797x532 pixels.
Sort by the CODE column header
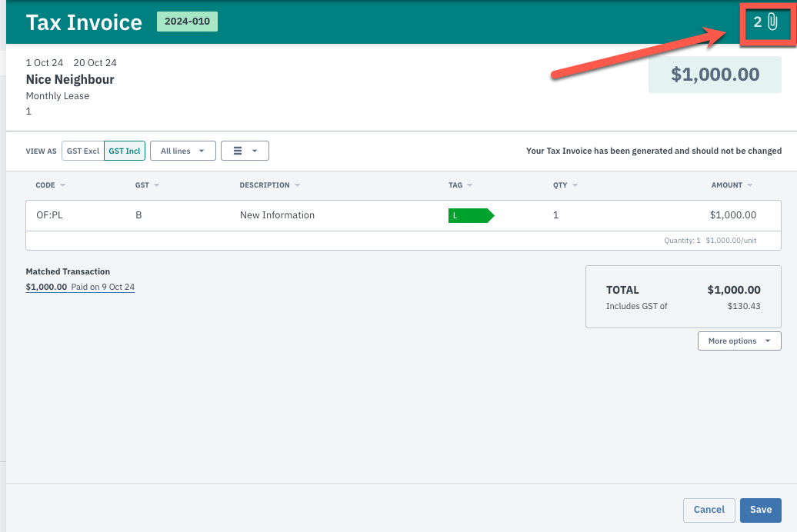pos(50,185)
